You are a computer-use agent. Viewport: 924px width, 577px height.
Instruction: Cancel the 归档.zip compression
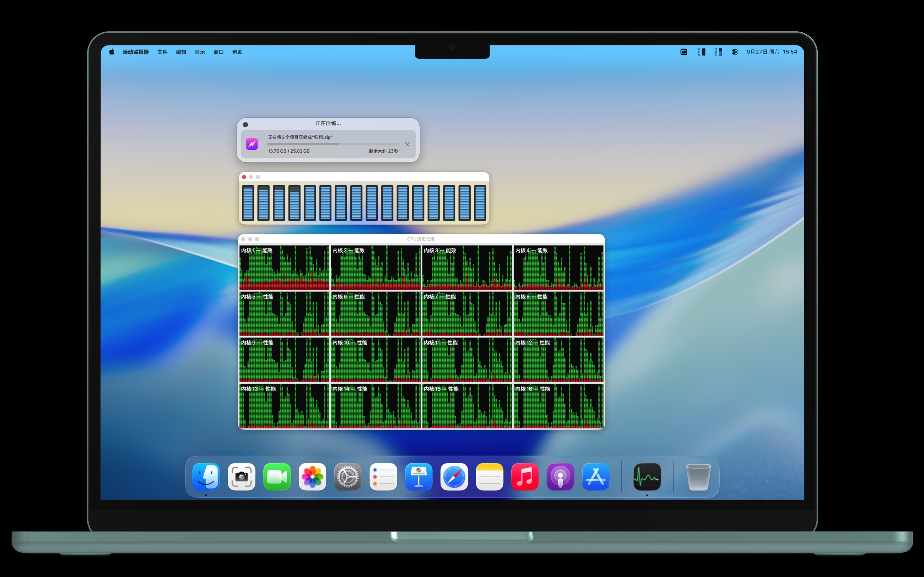407,144
